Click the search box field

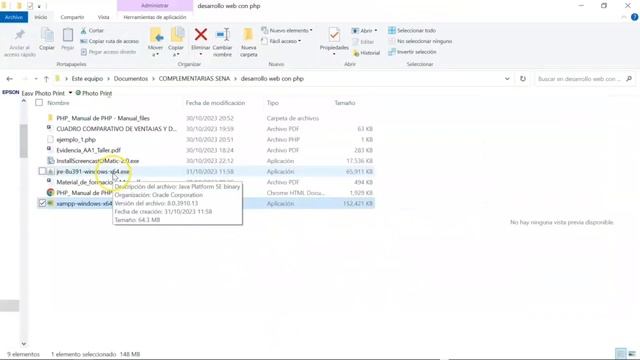click(584, 79)
